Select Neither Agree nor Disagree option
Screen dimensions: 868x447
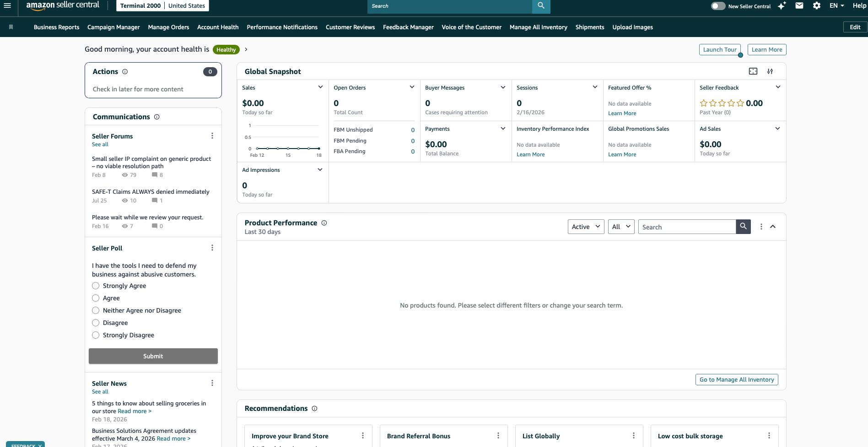pyautogui.click(x=96, y=310)
